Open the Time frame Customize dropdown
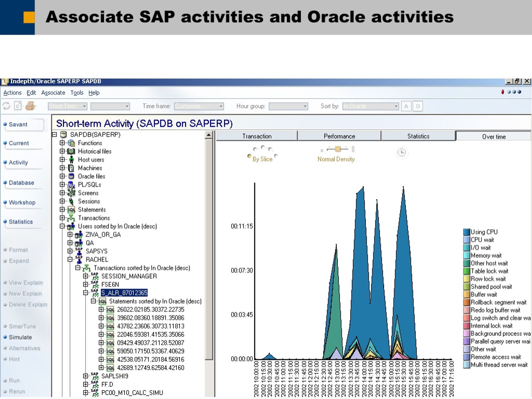The image size is (532, 399). pyautogui.click(x=199, y=106)
